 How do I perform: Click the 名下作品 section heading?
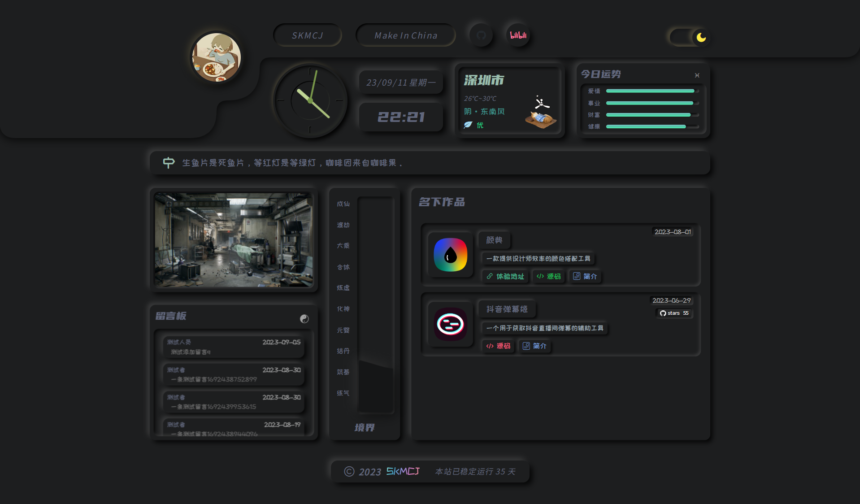442,202
